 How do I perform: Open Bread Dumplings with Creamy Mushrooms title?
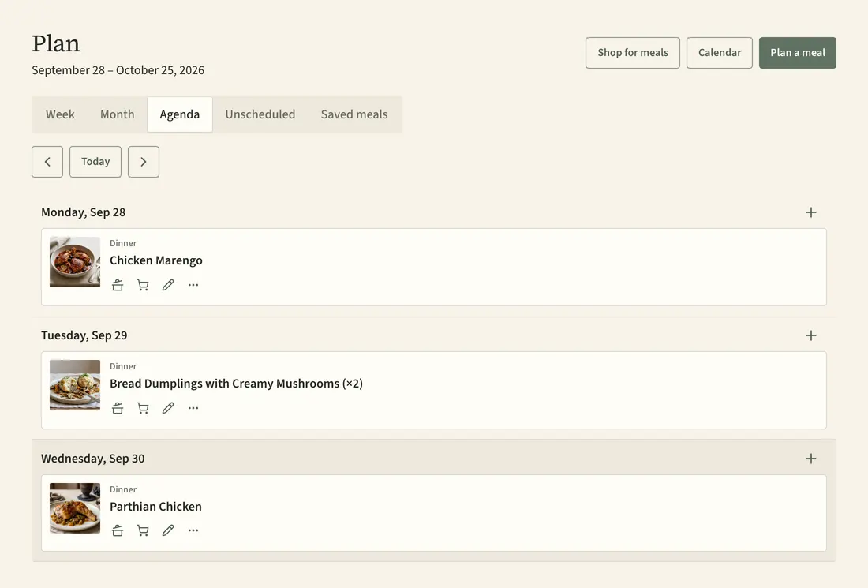[x=237, y=383]
